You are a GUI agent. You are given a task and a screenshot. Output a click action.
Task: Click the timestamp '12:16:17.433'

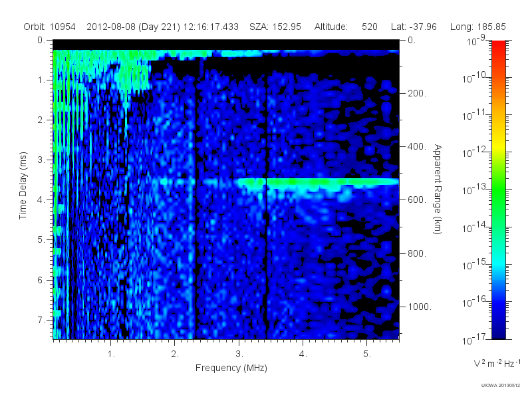[x=211, y=27]
